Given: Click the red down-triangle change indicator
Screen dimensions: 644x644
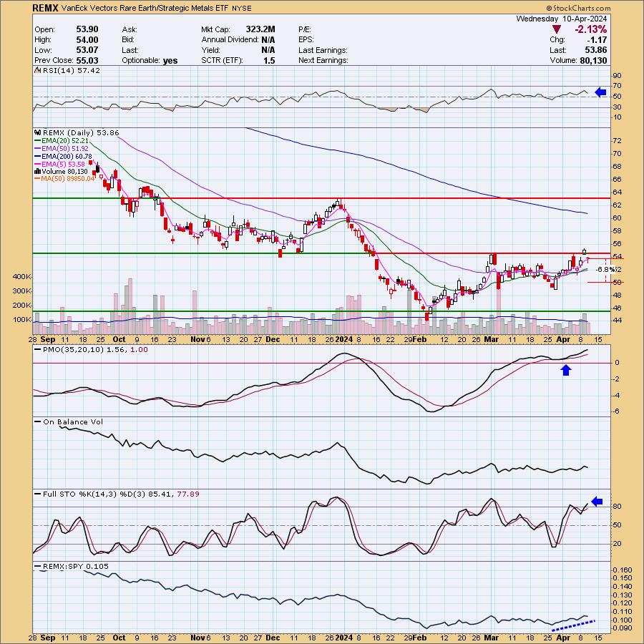Looking at the screenshot, I should pyautogui.click(x=557, y=29).
